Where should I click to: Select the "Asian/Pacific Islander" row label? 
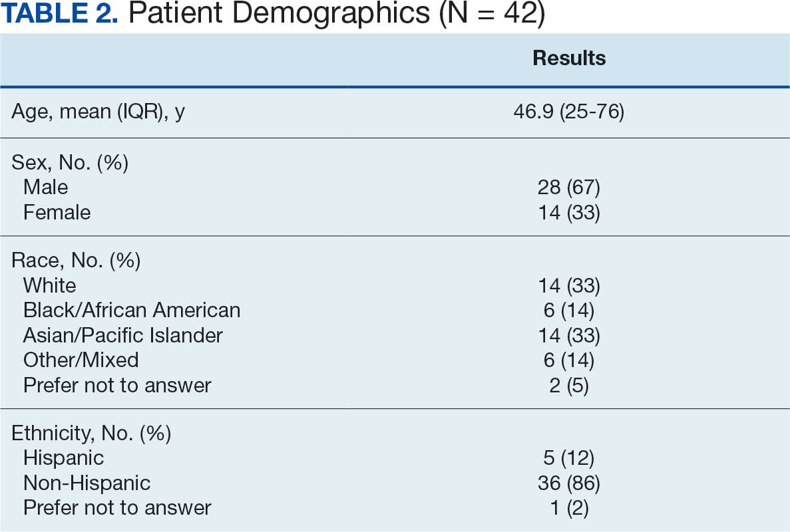click(123, 334)
